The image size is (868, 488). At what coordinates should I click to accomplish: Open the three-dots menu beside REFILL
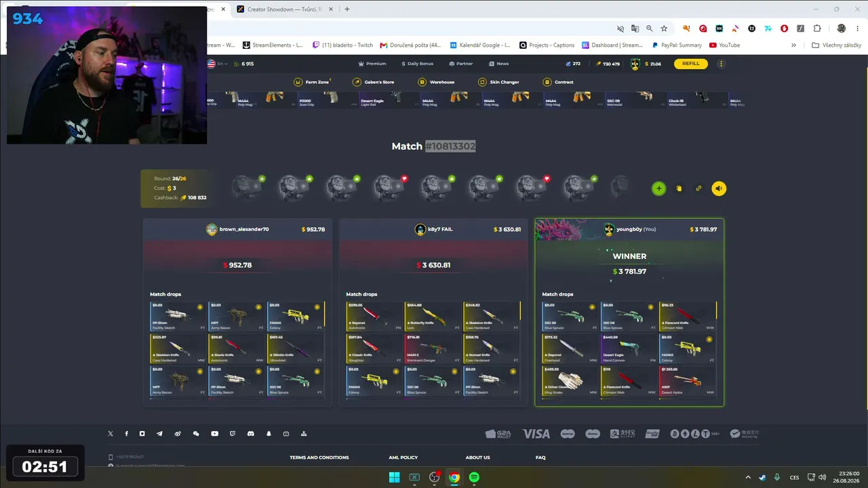click(x=721, y=64)
